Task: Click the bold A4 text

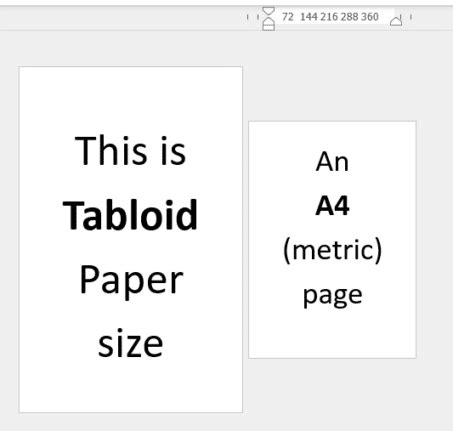Action: pos(332,206)
